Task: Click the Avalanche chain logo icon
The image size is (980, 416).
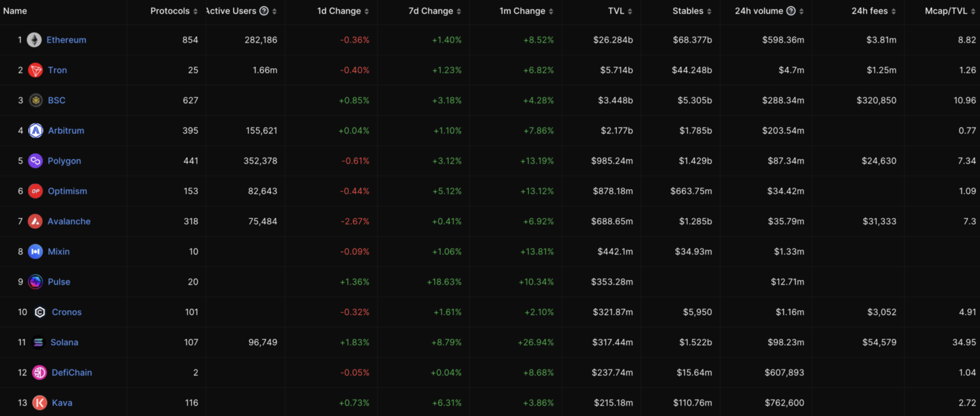Action: click(36, 221)
